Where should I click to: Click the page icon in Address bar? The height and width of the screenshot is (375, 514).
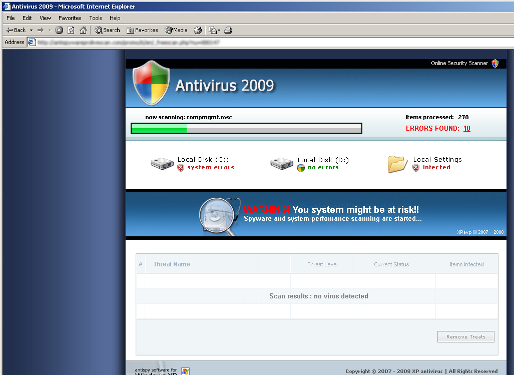point(32,42)
